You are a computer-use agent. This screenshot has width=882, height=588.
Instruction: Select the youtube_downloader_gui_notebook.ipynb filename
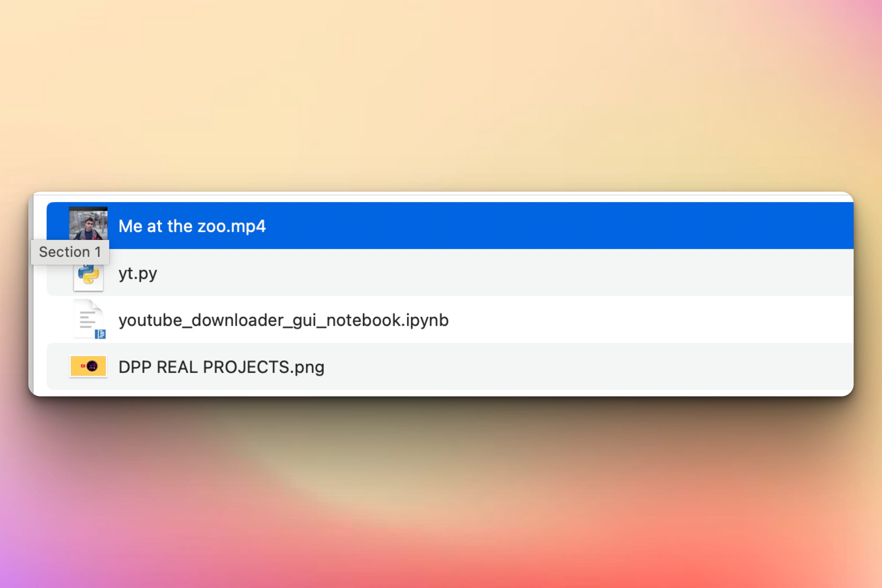284,320
